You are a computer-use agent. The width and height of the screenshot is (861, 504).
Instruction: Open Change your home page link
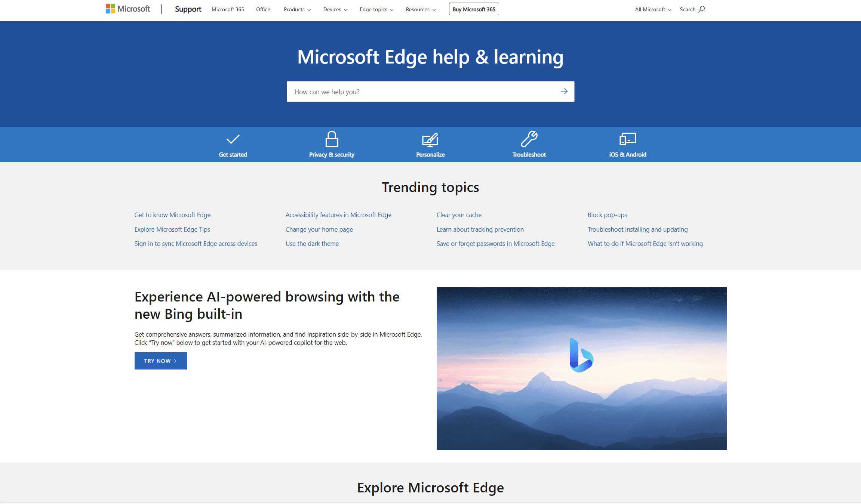click(x=319, y=229)
